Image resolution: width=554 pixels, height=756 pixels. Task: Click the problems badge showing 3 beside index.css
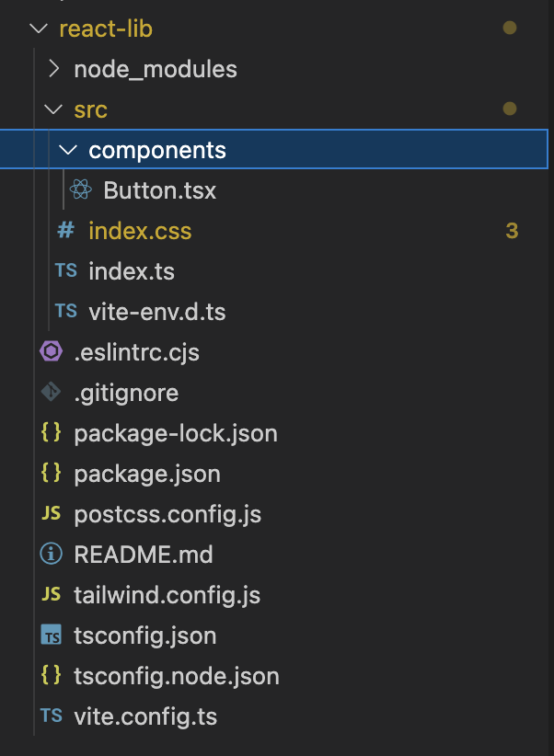click(513, 230)
